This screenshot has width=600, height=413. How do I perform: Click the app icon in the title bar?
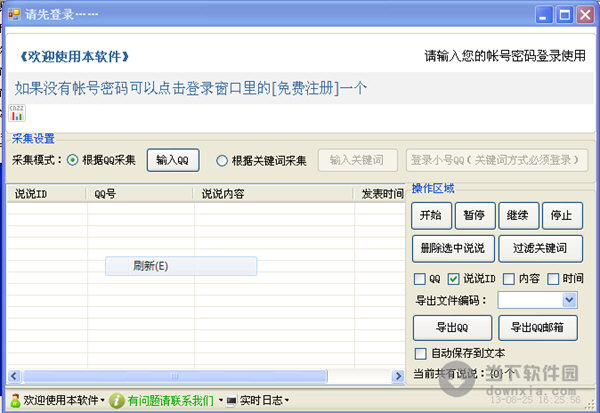click(x=14, y=15)
